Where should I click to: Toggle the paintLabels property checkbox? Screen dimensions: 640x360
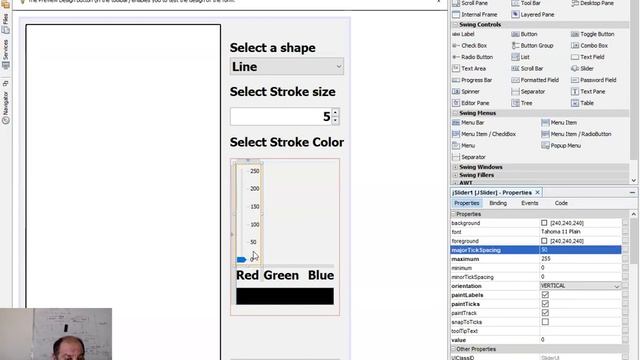[x=545, y=295]
